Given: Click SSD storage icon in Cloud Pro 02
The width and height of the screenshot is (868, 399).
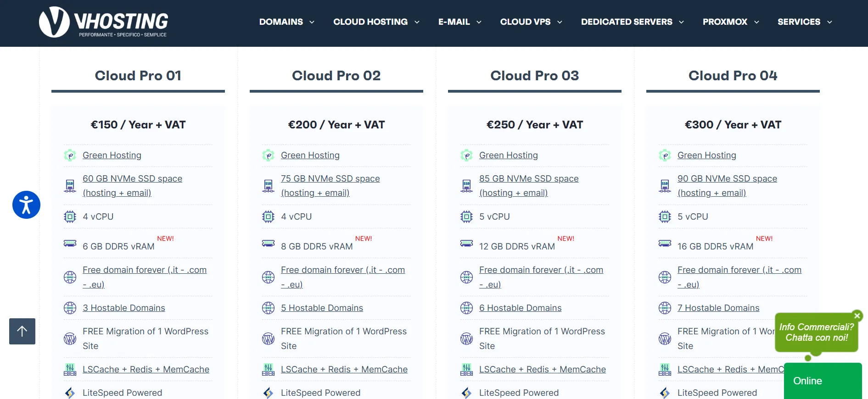Looking at the screenshot, I should click(x=268, y=186).
